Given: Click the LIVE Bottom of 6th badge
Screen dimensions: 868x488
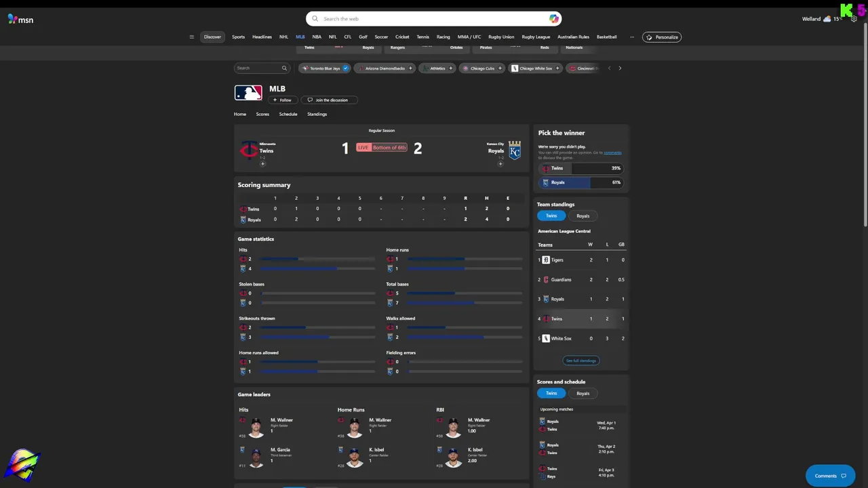Looking at the screenshot, I should pos(382,147).
